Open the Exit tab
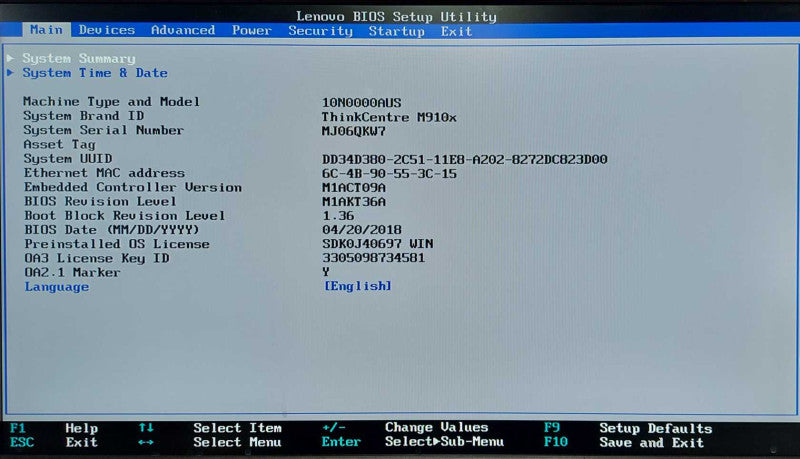Screen dimensions: 800x459 coord(457,32)
